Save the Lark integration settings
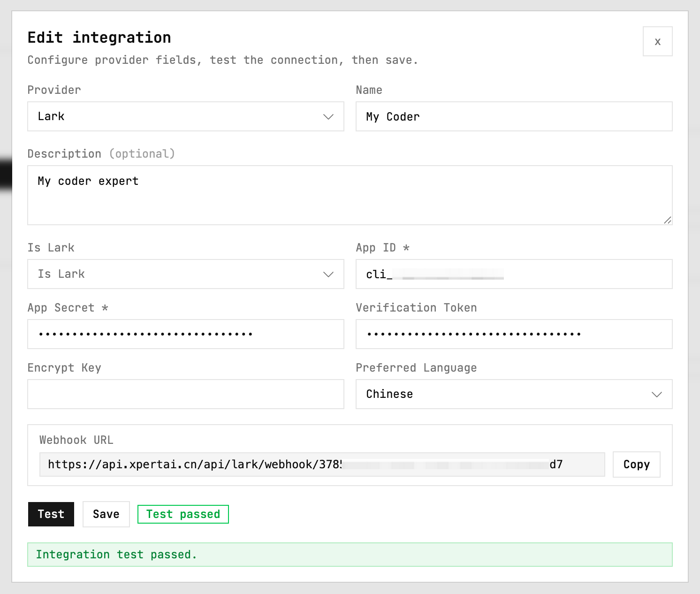The image size is (700, 594). point(106,514)
